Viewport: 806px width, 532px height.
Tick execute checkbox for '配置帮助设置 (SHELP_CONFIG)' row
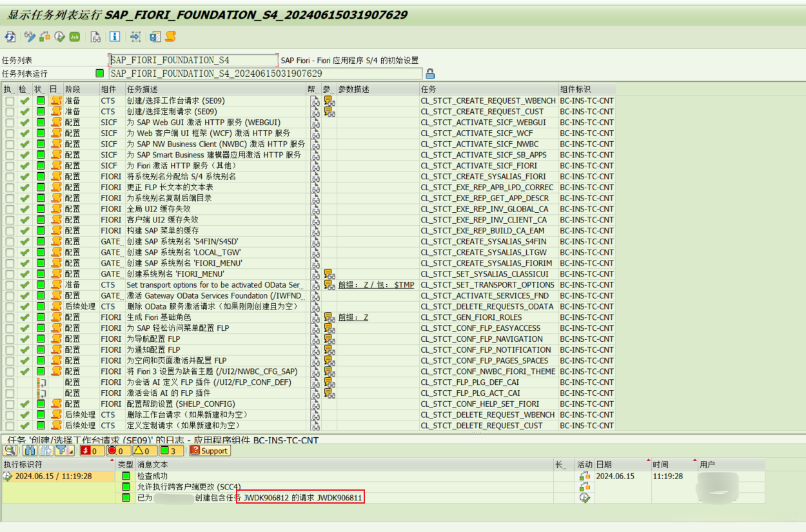click(10, 404)
